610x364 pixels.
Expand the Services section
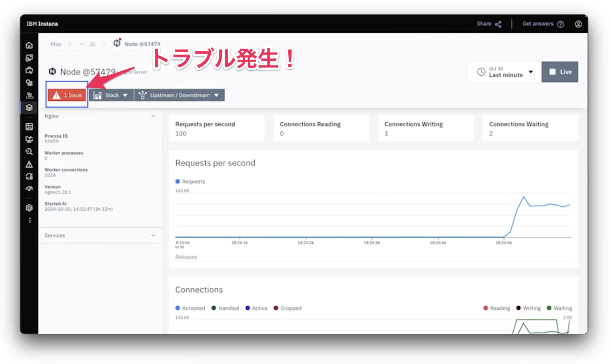coord(153,235)
